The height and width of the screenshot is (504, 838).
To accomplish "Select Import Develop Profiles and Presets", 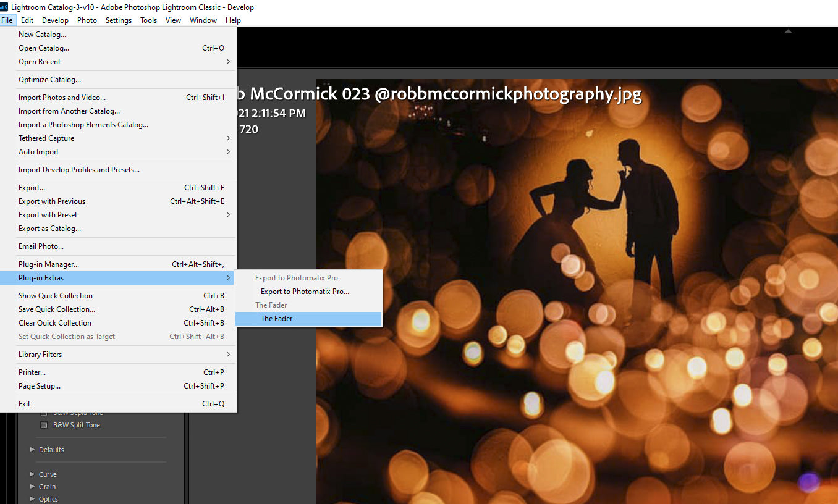I will click(x=118, y=170).
